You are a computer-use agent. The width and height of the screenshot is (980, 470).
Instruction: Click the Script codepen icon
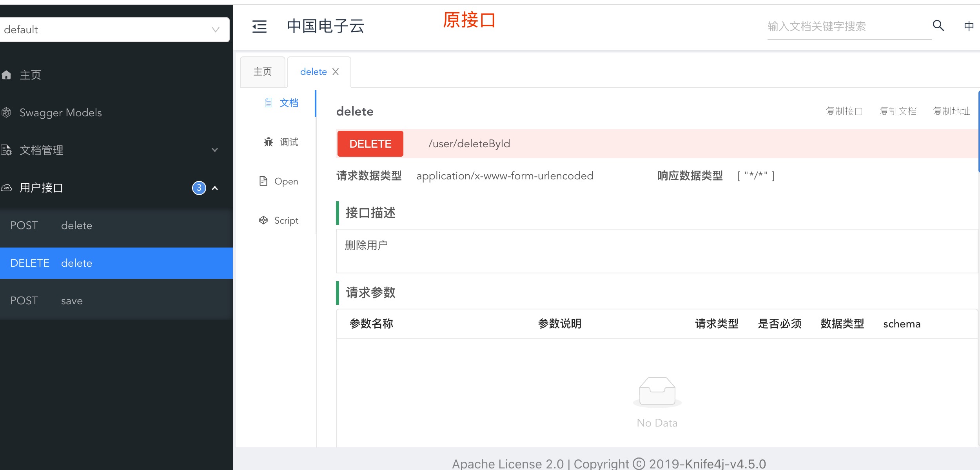263,220
